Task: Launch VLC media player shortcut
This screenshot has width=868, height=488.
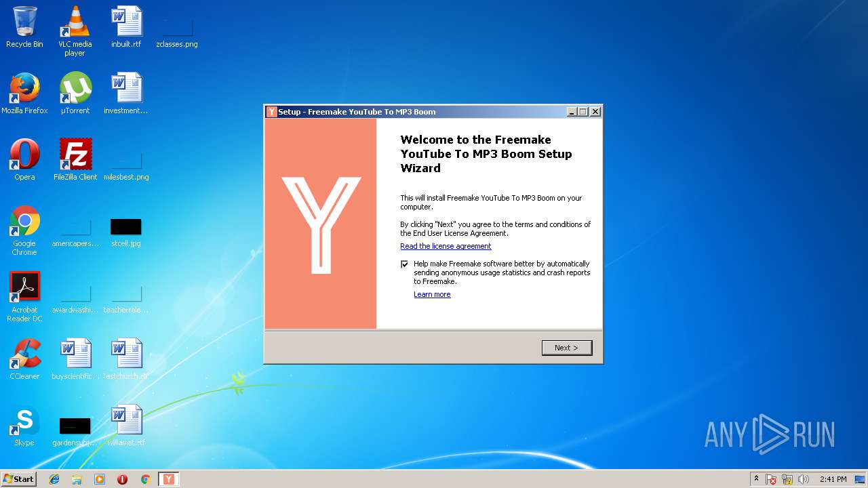Action: tap(75, 30)
